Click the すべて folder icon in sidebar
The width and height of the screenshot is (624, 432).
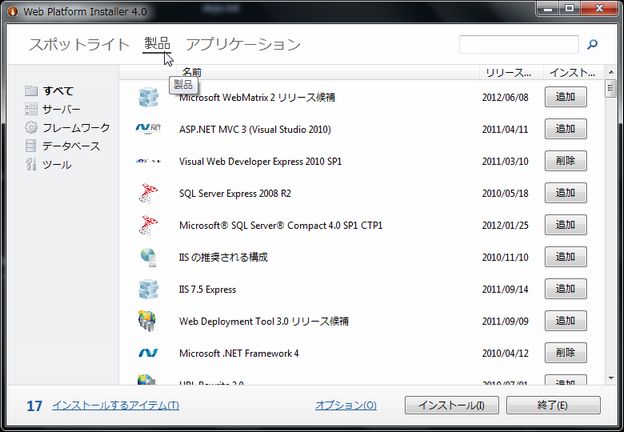(x=31, y=91)
